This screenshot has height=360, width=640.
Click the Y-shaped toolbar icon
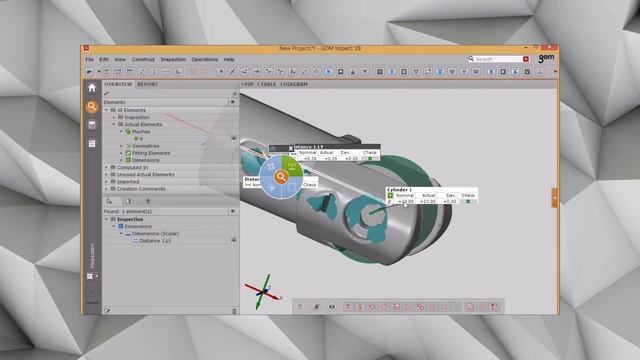(365, 72)
